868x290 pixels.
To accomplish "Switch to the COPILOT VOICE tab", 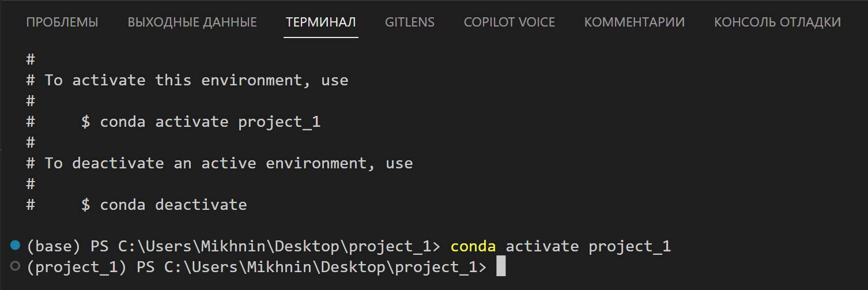I will pyautogui.click(x=509, y=22).
